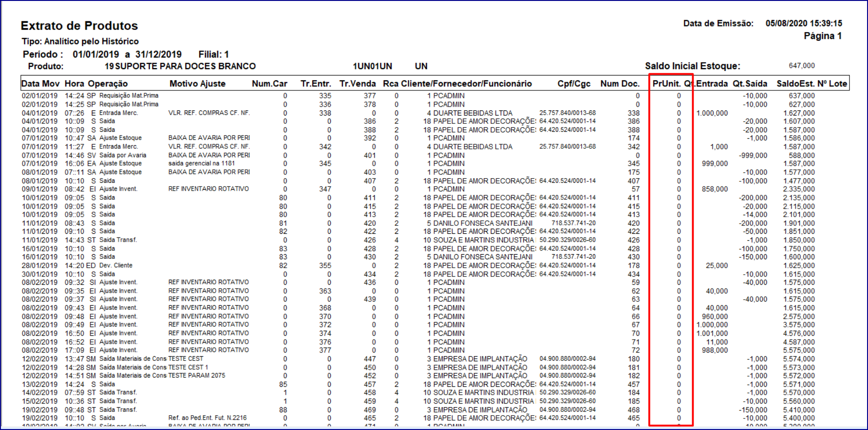
Task: Click the period start date "01/01/2019"
Action: 96,54
